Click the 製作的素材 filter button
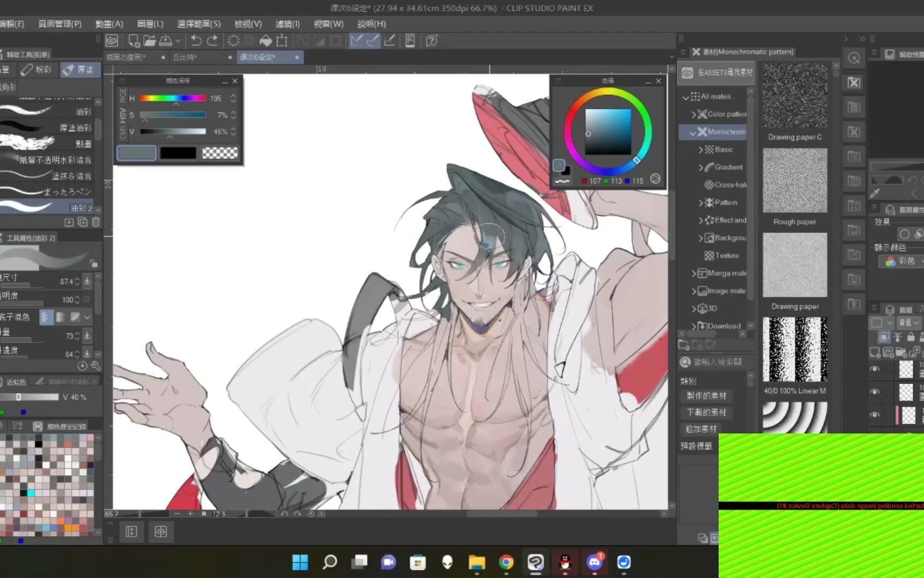This screenshot has height=578, width=924. (706, 396)
